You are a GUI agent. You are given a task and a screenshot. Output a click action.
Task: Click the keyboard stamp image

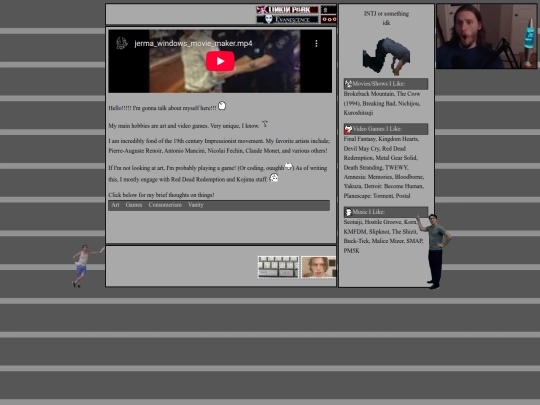click(278, 267)
